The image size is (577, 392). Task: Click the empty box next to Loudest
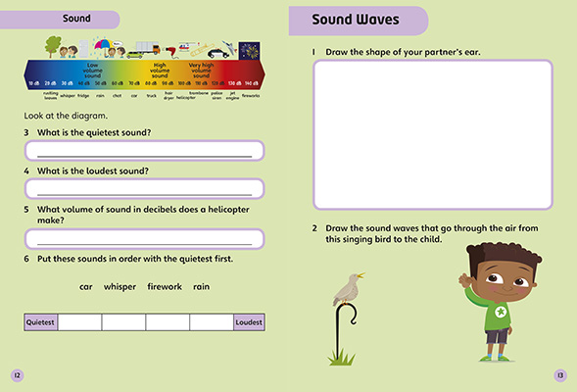pyautogui.click(x=212, y=322)
